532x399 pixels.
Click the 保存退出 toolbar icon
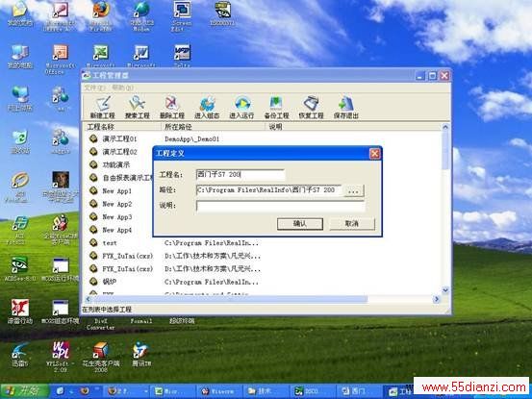pos(345,108)
